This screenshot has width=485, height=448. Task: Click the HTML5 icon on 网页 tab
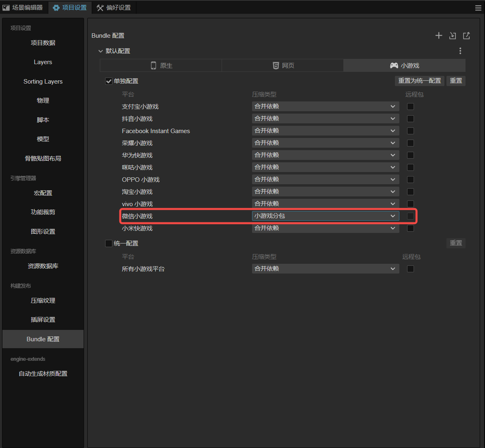tap(276, 66)
